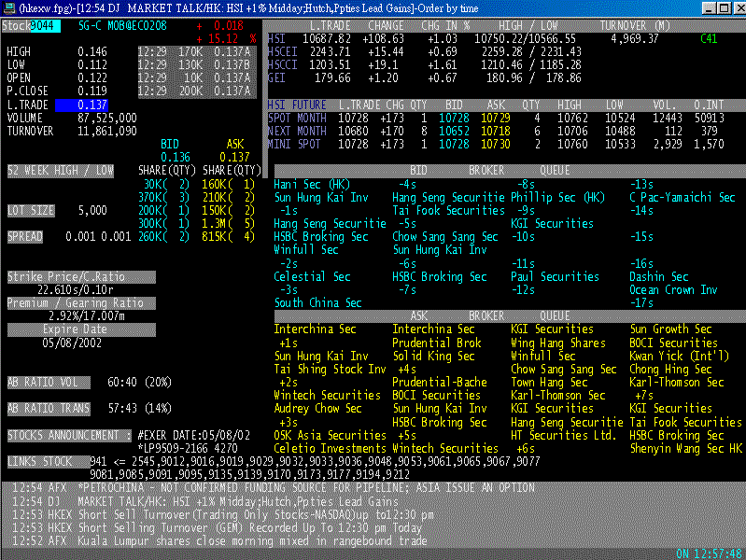Image resolution: width=746 pixels, height=560 pixels.
Task: Open HKEX Short Selling Turnover (GEM) headline
Action: [217, 527]
